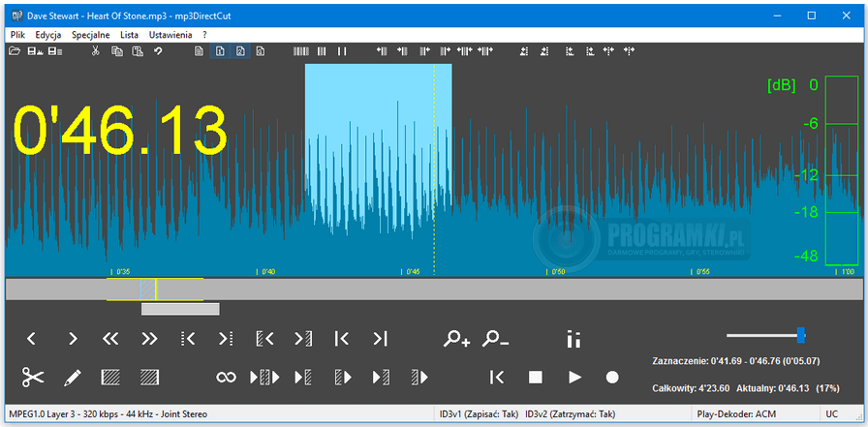Image resolution: width=868 pixels, height=427 pixels.
Task: Click the 0'50 marker on time ruler
Action: 556,271
